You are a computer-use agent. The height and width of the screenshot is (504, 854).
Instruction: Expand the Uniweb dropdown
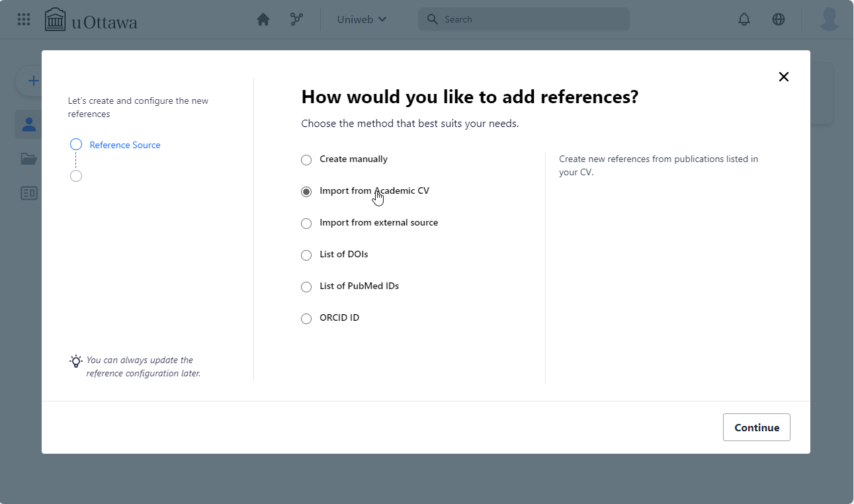(x=362, y=19)
